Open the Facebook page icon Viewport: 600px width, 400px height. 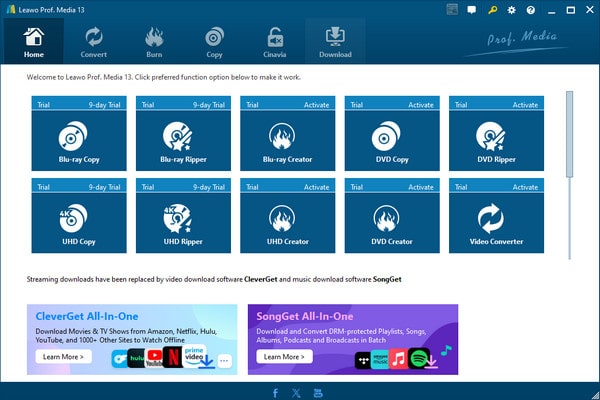click(275, 393)
